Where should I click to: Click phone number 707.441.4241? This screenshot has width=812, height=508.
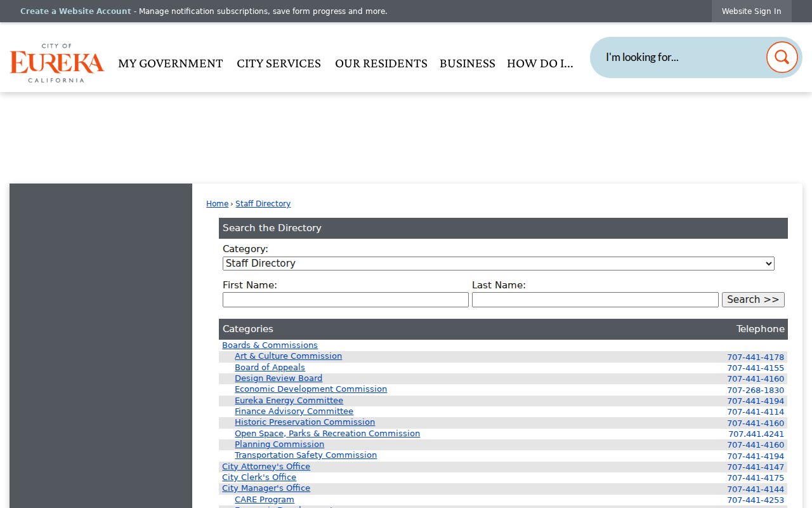click(x=756, y=434)
